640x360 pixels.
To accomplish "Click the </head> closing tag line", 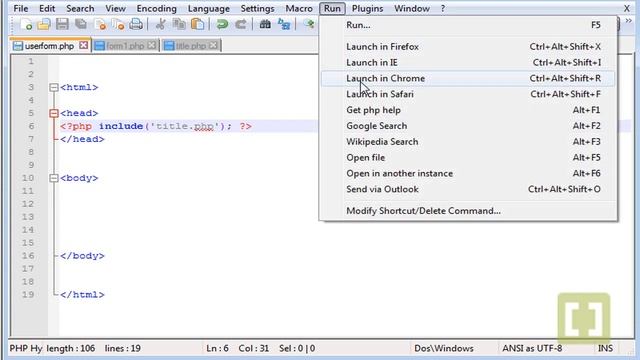I will [82, 139].
